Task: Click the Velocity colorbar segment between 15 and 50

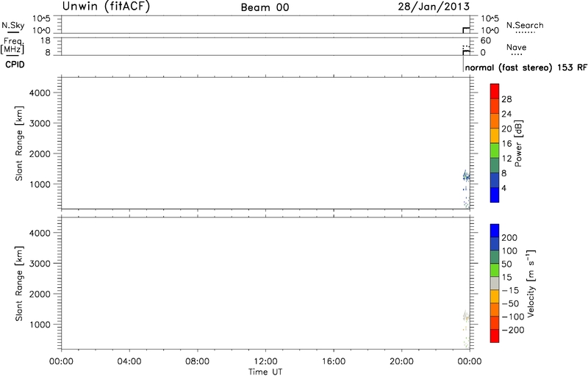Action: coord(495,270)
